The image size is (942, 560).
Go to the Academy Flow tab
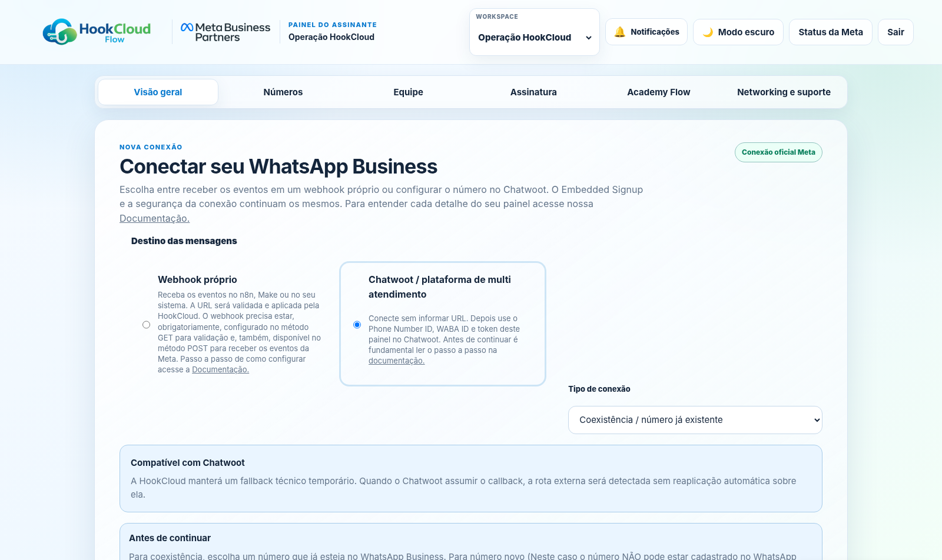point(659,92)
